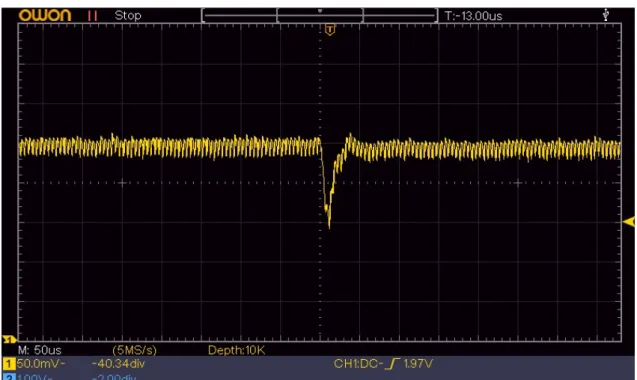
Task: Select the orange T trigger position marker
Action: 330,30
